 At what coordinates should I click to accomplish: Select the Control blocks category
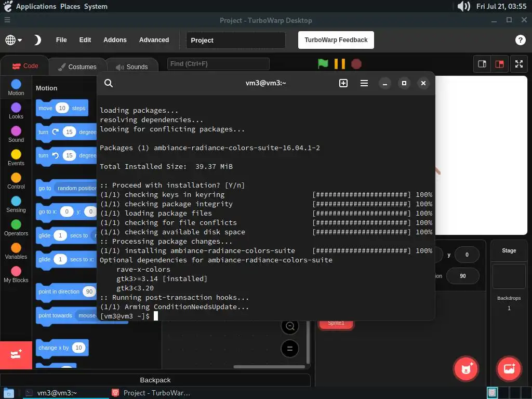pos(16,181)
